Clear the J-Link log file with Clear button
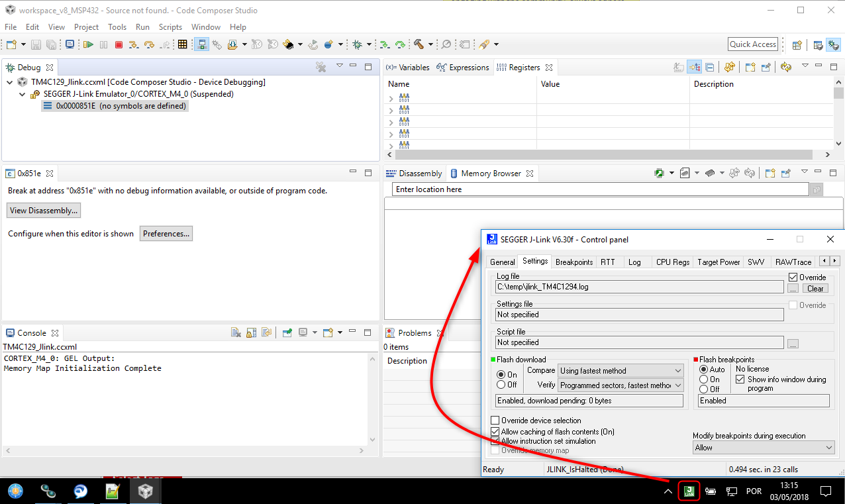Viewport: 845px width, 504px height. click(815, 288)
